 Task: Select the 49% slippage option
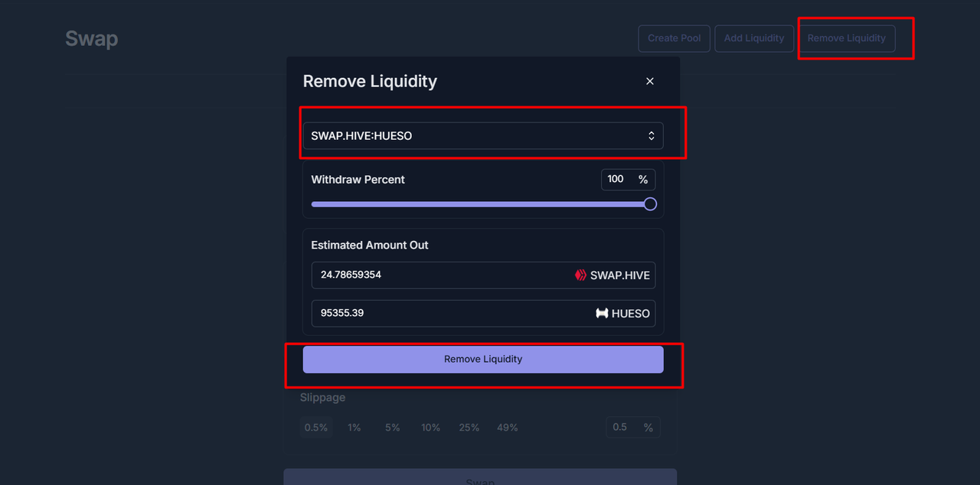(508, 428)
